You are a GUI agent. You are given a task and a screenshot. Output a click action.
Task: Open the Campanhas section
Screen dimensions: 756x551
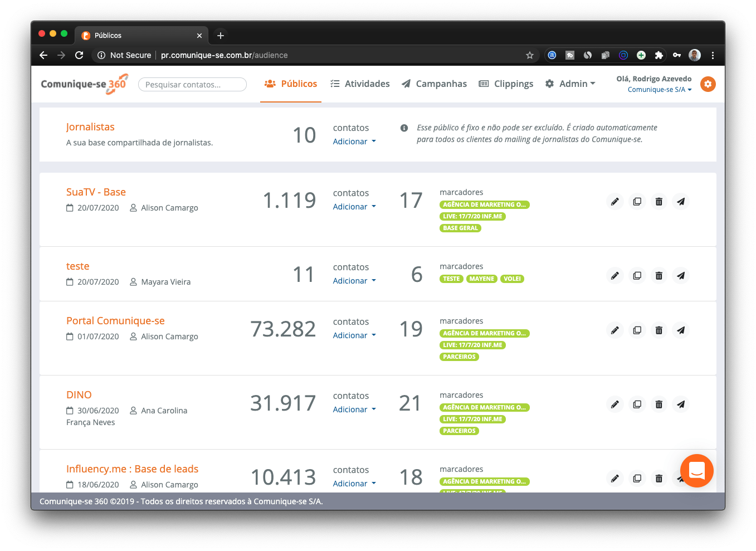(x=435, y=84)
